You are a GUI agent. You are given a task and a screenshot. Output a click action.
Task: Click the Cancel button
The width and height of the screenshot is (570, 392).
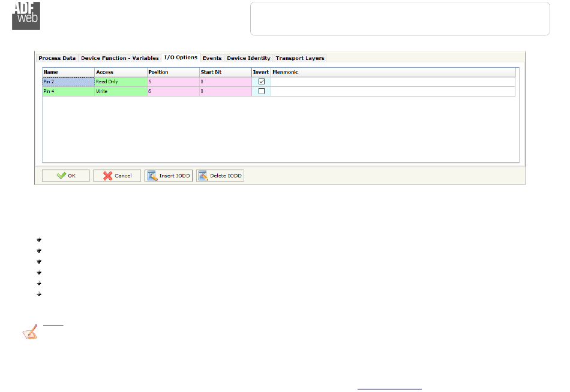(117, 176)
